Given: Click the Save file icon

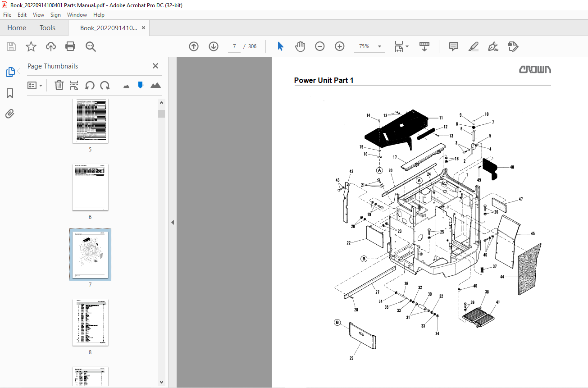Looking at the screenshot, I should coord(11,46).
